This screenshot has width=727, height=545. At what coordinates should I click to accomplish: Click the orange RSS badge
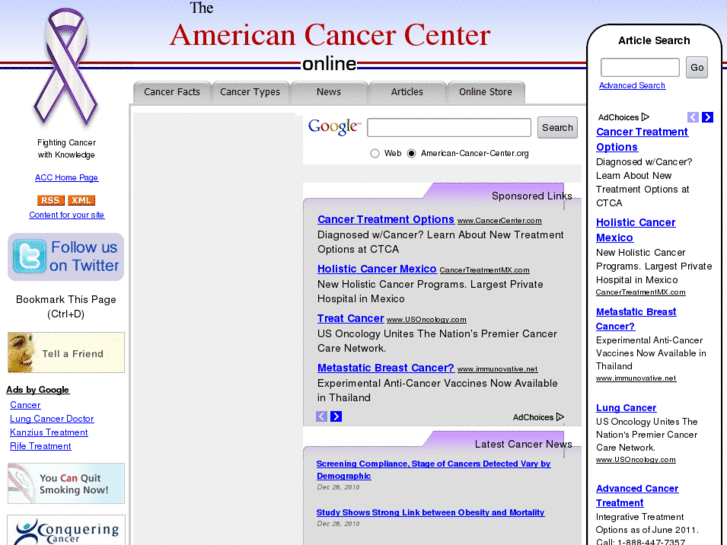(x=51, y=200)
